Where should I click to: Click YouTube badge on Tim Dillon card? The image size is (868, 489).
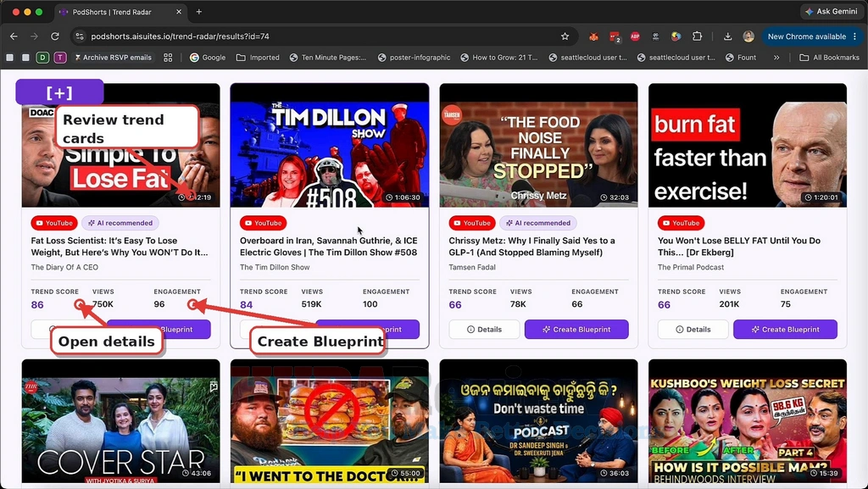point(263,223)
